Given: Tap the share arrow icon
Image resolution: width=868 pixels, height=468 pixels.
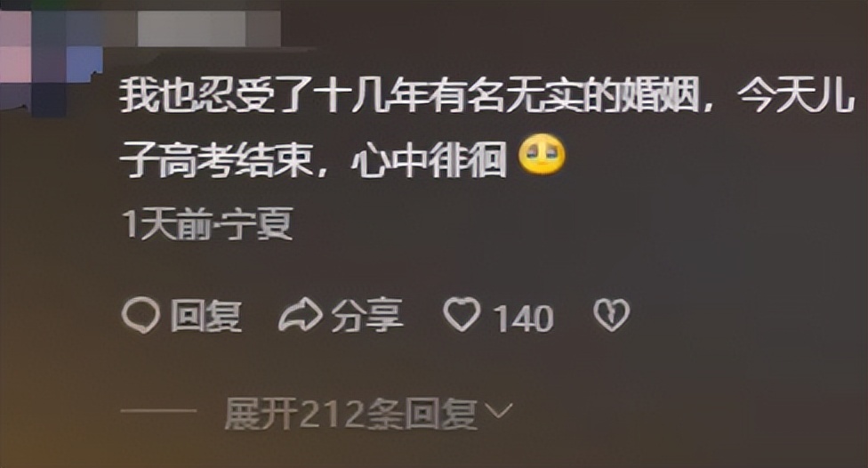Looking at the screenshot, I should click(300, 315).
